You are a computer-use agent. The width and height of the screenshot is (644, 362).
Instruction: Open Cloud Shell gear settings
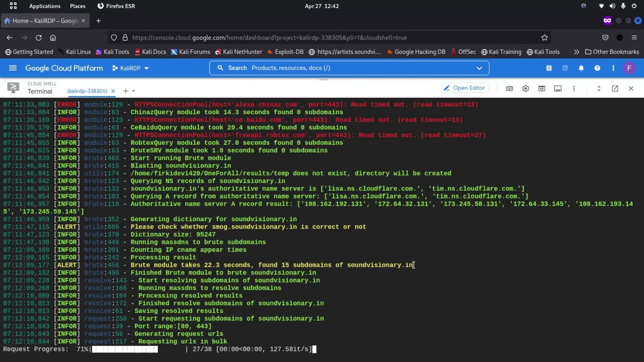pyautogui.click(x=526, y=88)
